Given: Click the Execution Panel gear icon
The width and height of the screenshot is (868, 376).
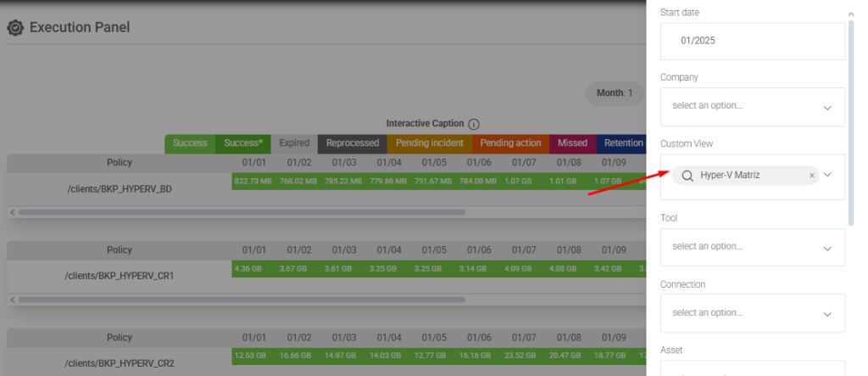Looking at the screenshot, I should click(14, 28).
